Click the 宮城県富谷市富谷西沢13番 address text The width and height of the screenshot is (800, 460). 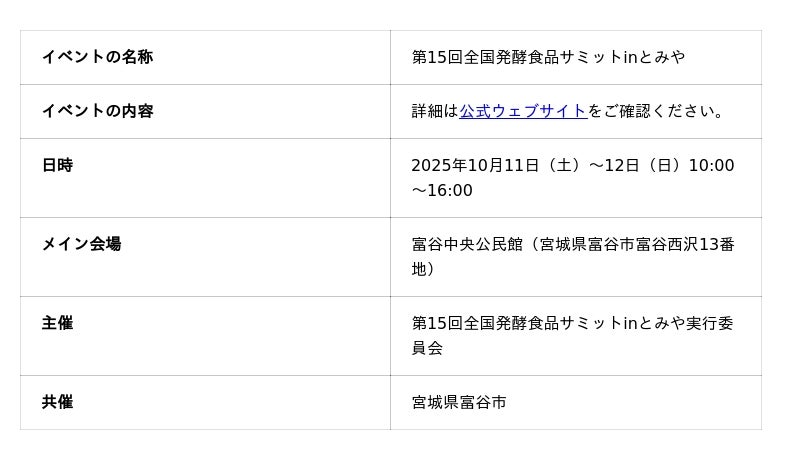pyautogui.click(x=637, y=244)
